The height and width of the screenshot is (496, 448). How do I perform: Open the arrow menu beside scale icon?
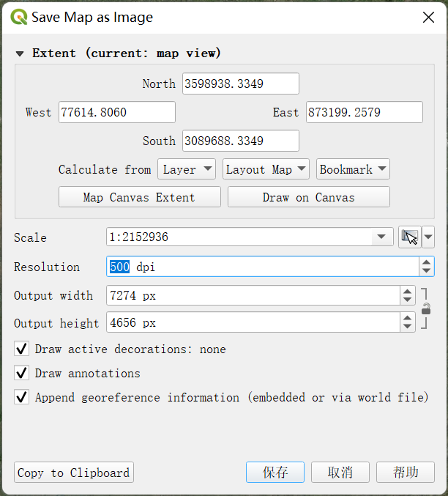click(428, 237)
